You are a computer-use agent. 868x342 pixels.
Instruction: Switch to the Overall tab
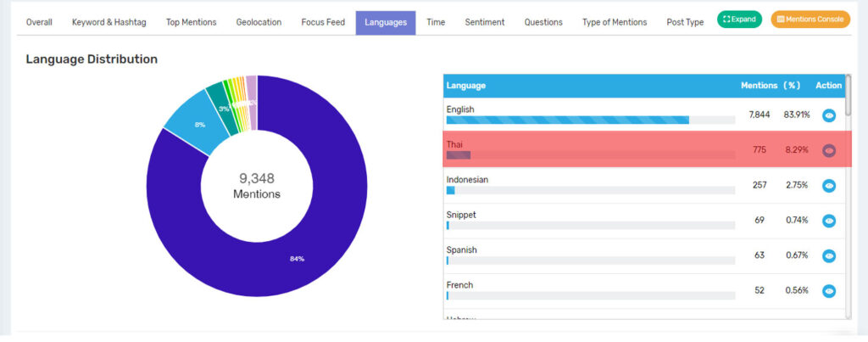pos(39,22)
